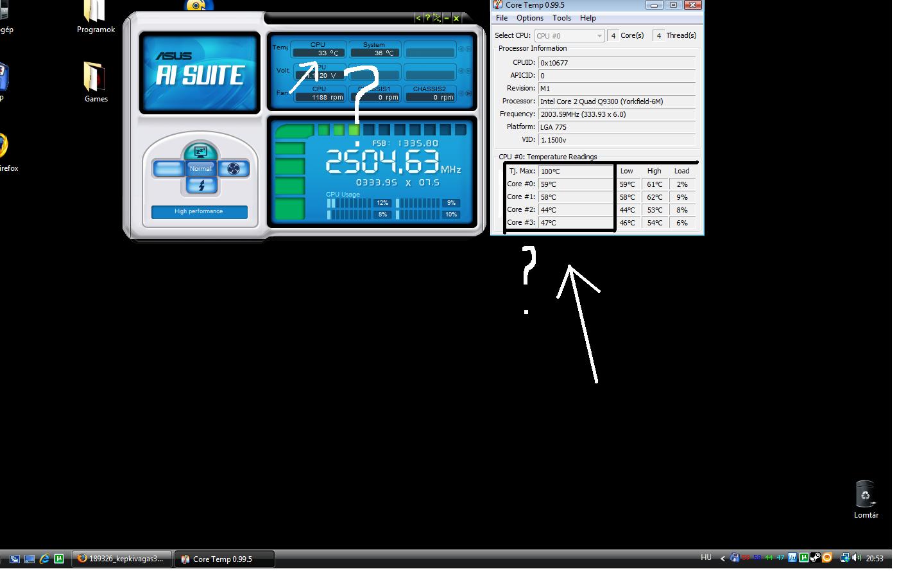Image resolution: width=924 pixels, height=578 pixels.
Task: Click the sleep-monitor icon in AI Suite
Action: (200, 152)
